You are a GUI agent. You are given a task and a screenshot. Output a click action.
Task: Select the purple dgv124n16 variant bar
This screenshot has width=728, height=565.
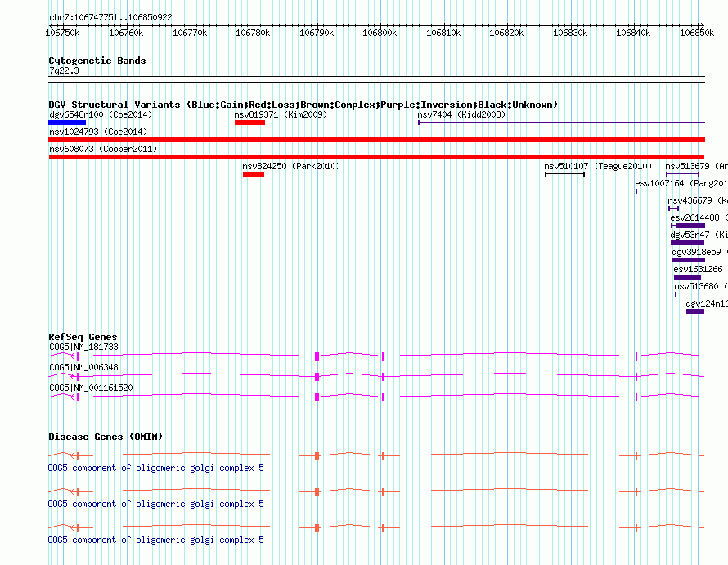coord(695,312)
